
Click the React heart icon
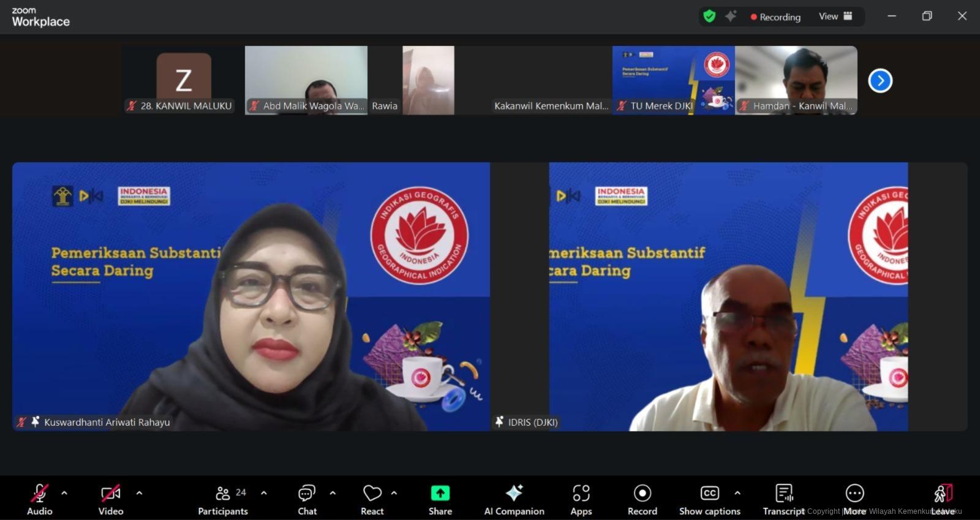372,493
